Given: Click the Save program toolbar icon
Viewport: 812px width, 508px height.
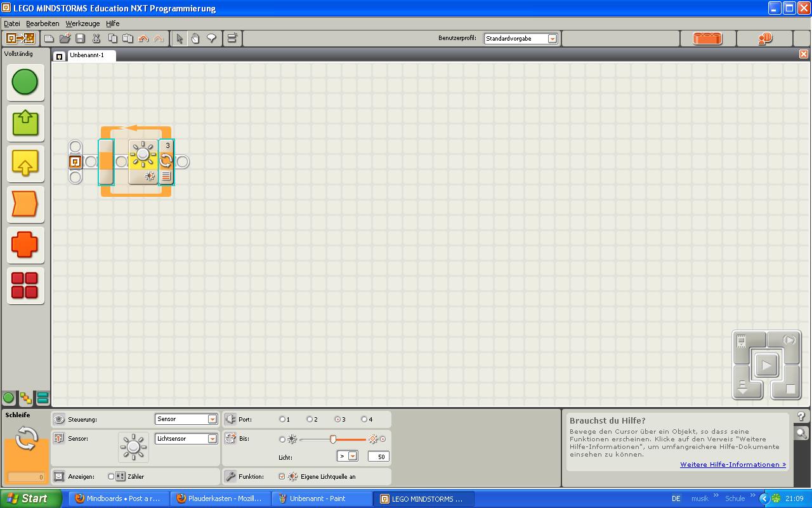Looking at the screenshot, I should pyautogui.click(x=81, y=39).
